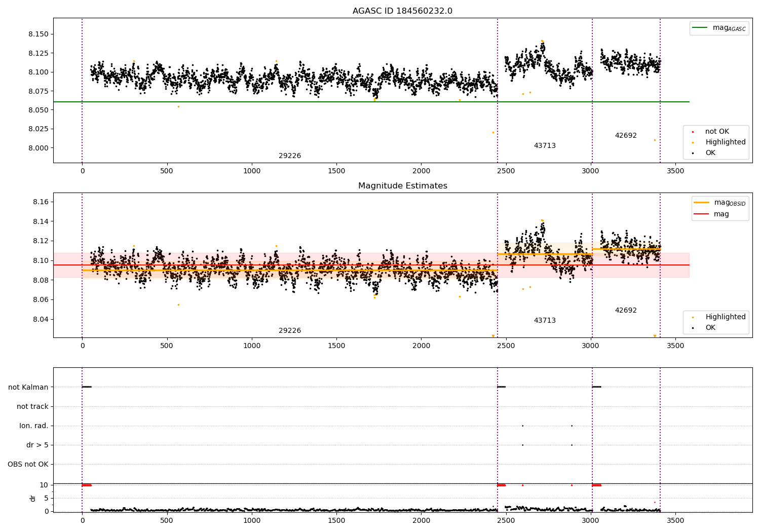Click the 3500 x-axis tick of the bottom plot
The height and width of the screenshot is (532, 760).
pos(675,521)
